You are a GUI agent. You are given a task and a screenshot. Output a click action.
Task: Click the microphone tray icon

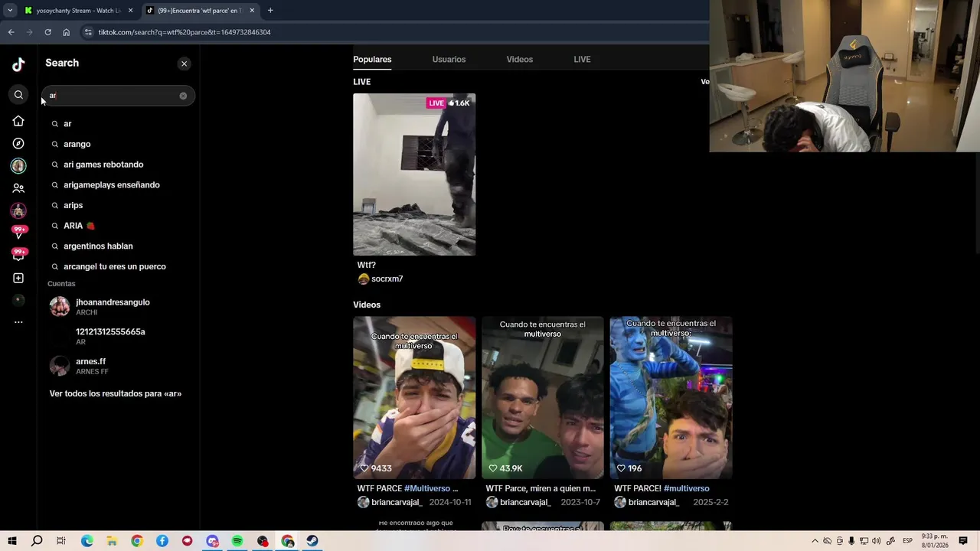851,541
